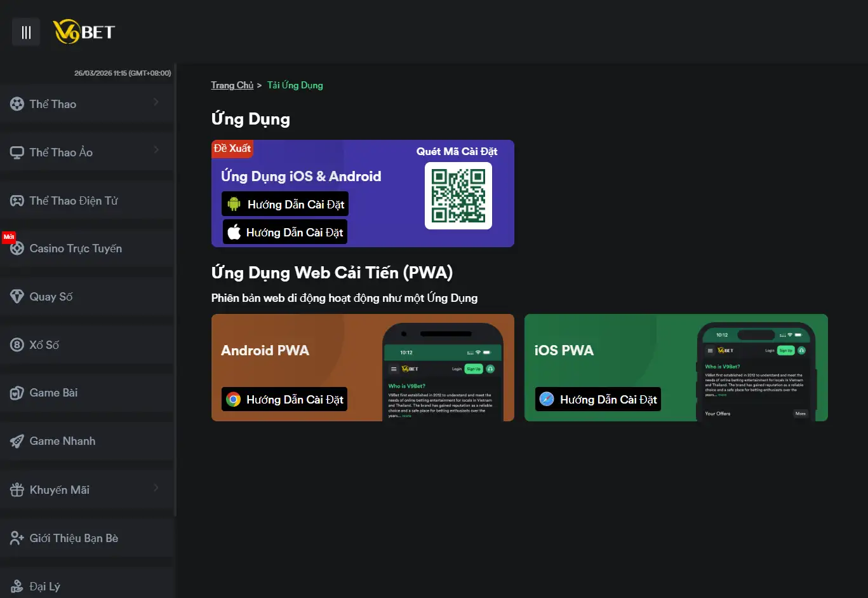This screenshot has width=868, height=598.
Task: Toggle the hamburger sidebar menu button
Action: point(26,32)
